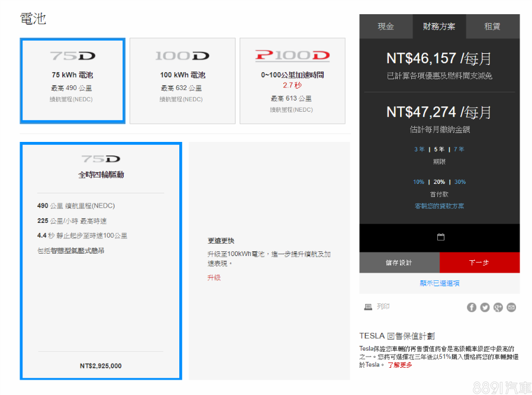Click the 最高 632 公里 range text
Viewport: 532px width, 395px height.
(181, 88)
